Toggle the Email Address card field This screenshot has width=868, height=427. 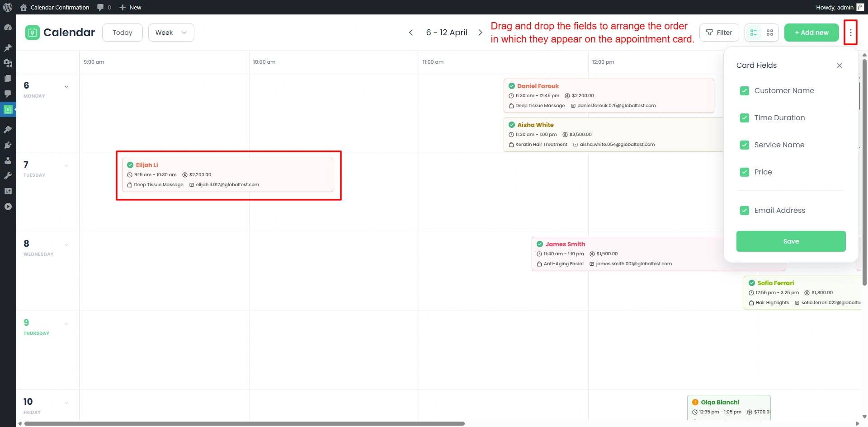[745, 210]
